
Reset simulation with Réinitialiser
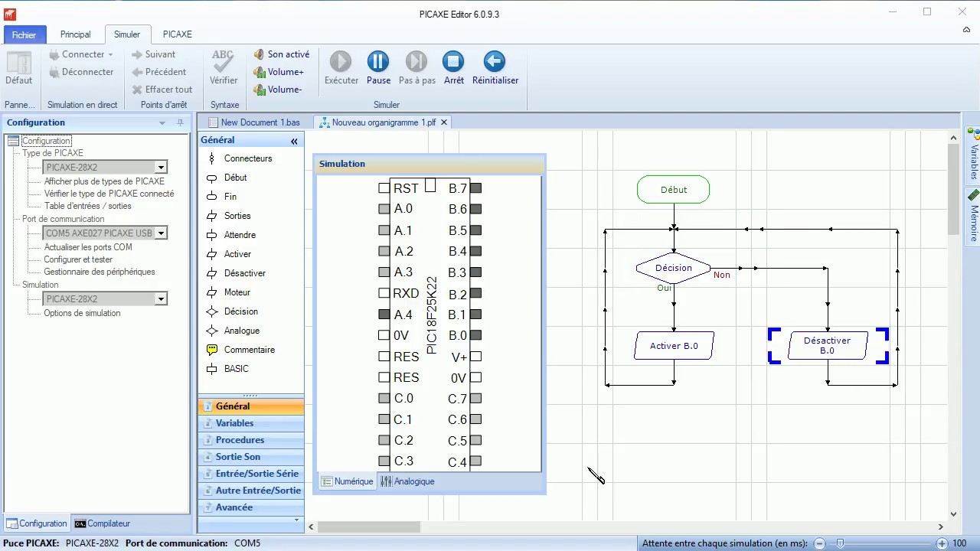point(495,67)
